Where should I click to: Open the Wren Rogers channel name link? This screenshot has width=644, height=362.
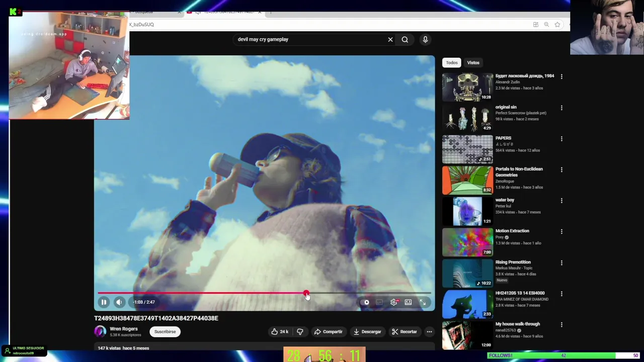click(x=124, y=329)
